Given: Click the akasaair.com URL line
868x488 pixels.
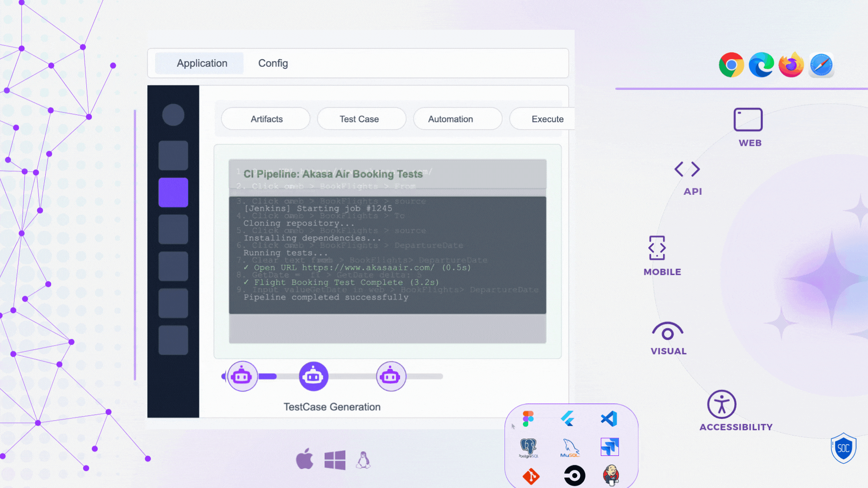Looking at the screenshot, I should [x=357, y=267].
